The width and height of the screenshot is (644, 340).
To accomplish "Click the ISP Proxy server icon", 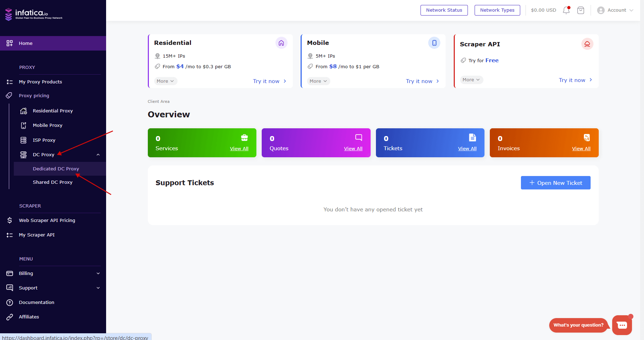I will pos(23,140).
